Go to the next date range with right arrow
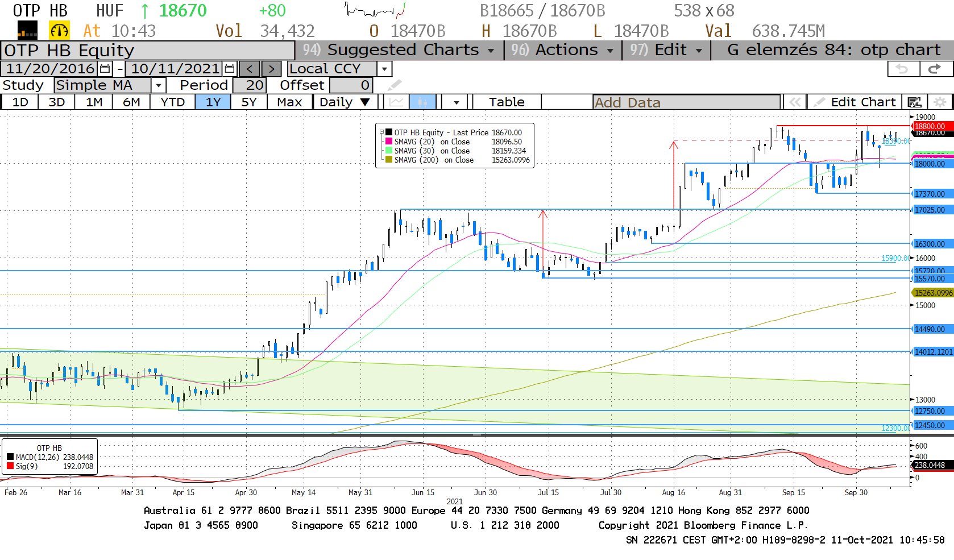954x560 pixels. [x=271, y=69]
